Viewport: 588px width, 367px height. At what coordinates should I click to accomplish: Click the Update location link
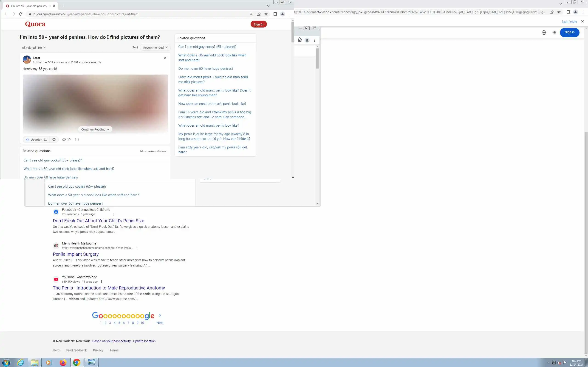coord(144,341)
